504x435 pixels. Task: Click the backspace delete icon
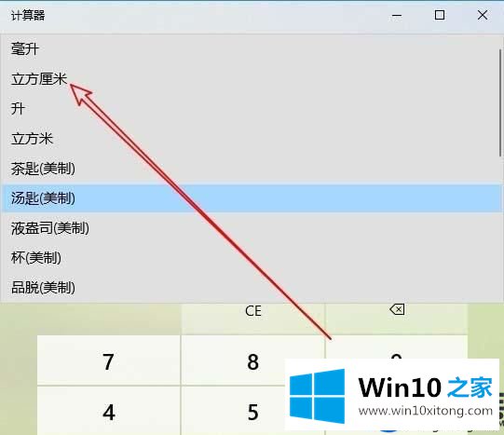397,309
